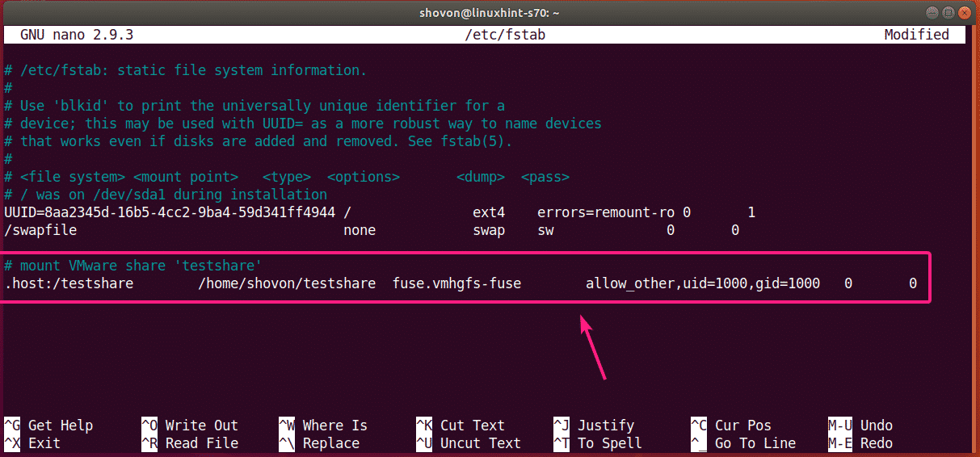Click allow_other,uid=1000,gid=1000 options
Viewport: 980px width, 457px height.
(703, 283)
